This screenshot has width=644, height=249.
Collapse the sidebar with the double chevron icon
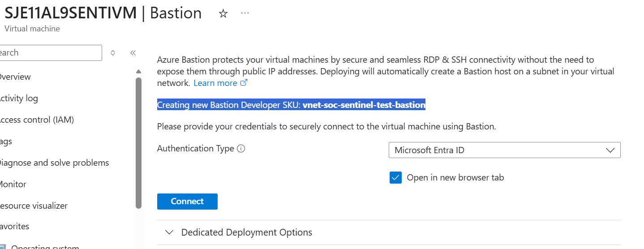(133, 53)
